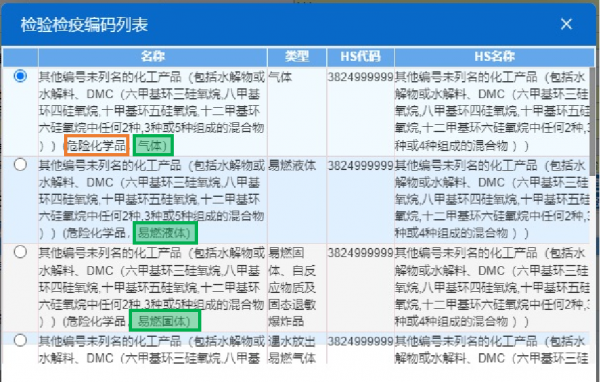The width and height of the screenshot is (600, 382).
Task: Select the radio button for 遇水放出易燃气体 row
Action: [x=20, y=340]
